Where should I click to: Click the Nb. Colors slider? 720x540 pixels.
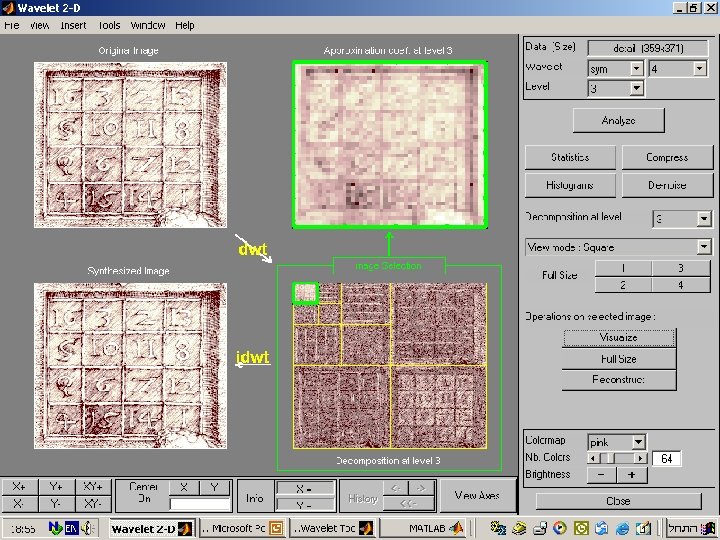(x=617, y=458)
